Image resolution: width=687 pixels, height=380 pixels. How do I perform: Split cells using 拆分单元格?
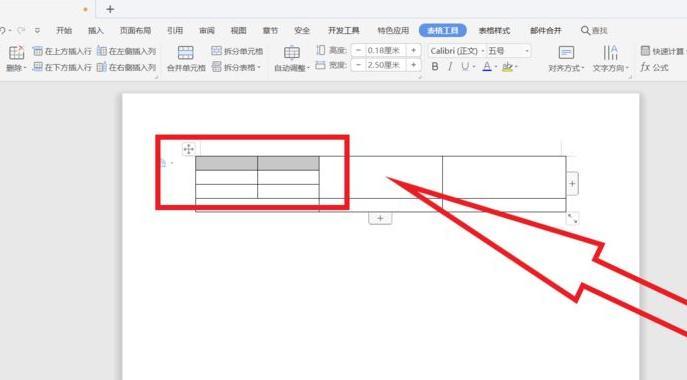[237, 51]
